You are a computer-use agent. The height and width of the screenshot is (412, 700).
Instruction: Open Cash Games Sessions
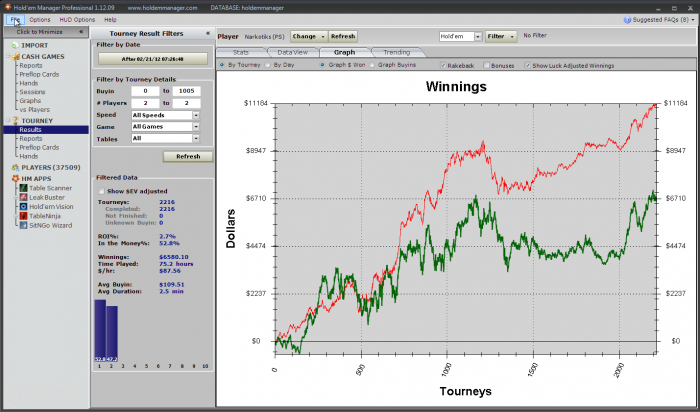32,92
